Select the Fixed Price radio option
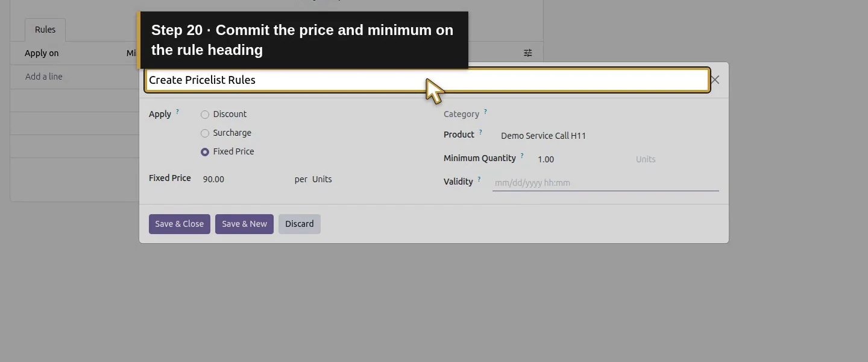 [x=205, y=152]
